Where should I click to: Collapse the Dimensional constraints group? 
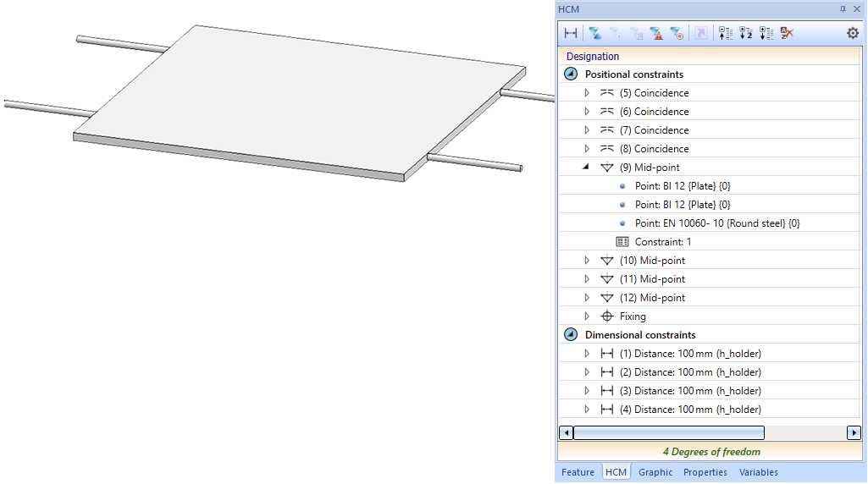[571, 334]
